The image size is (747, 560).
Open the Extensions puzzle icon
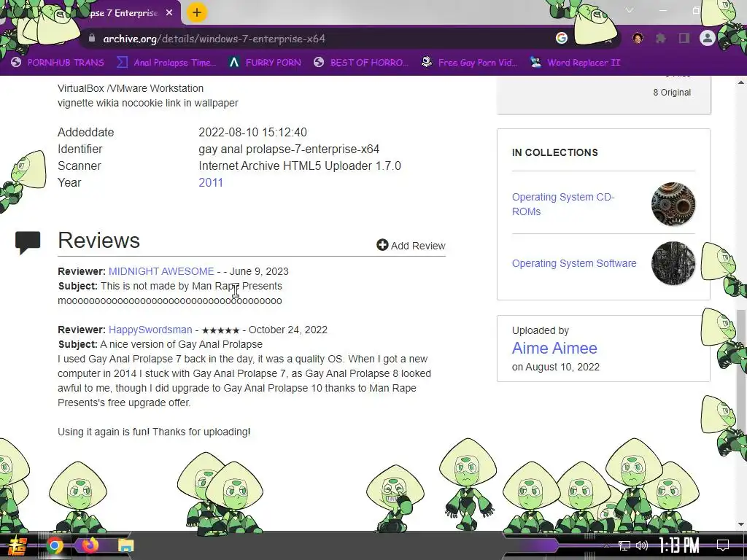pyautogui.click(x=661, y=38)
